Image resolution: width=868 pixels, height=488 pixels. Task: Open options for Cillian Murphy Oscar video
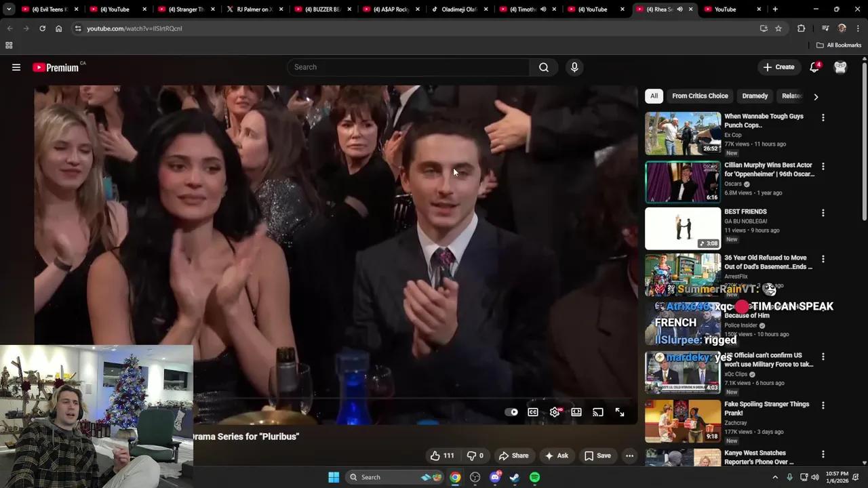click(x=823, y=167)
